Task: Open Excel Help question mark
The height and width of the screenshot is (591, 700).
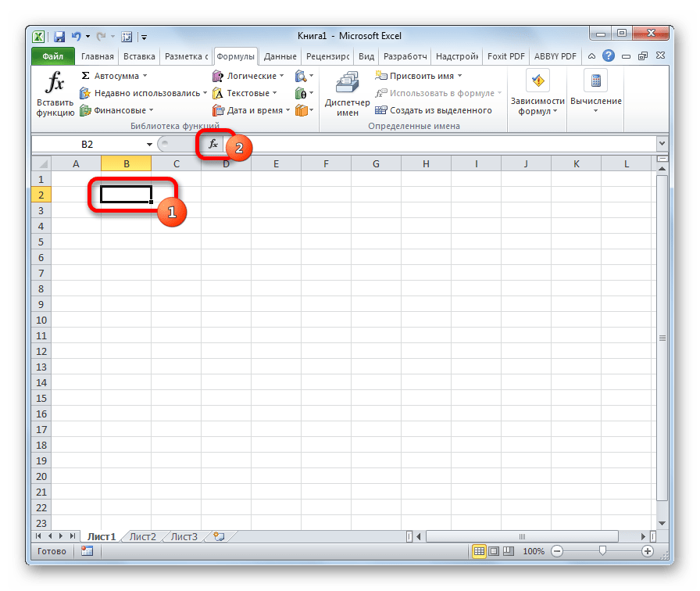Action: click(608, 56)
